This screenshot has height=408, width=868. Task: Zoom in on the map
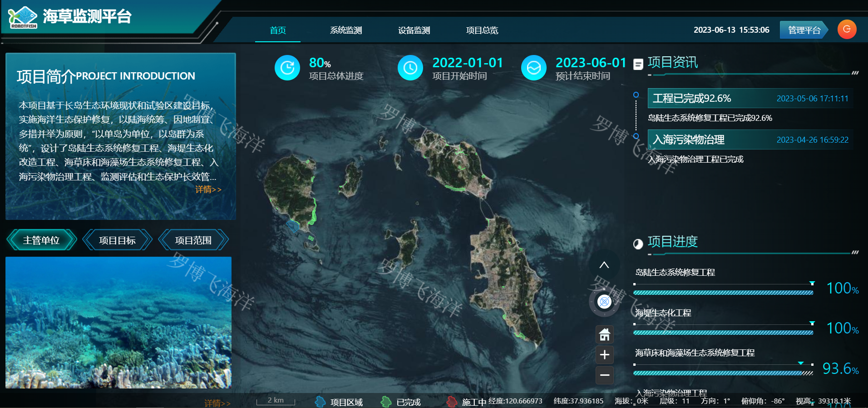pyautogui.click(x=604, y=355)
